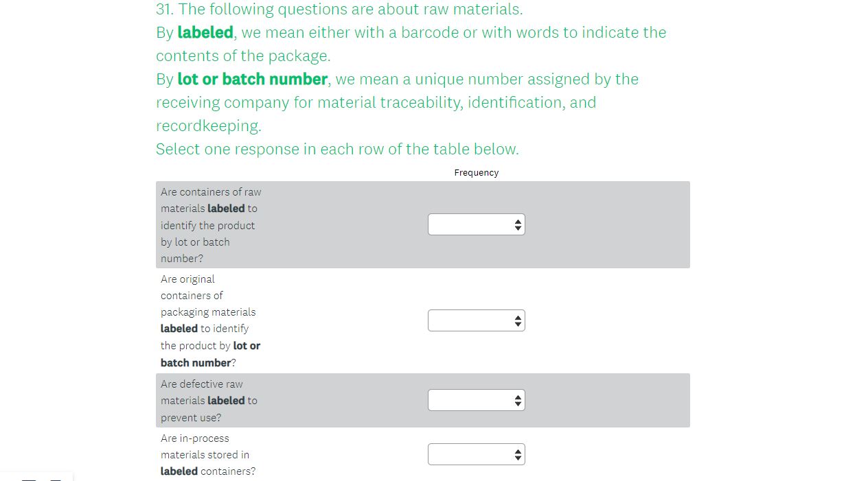868x481 pixels.
Task: Click the Frequency column header
Action: click(x=476, y=173)
